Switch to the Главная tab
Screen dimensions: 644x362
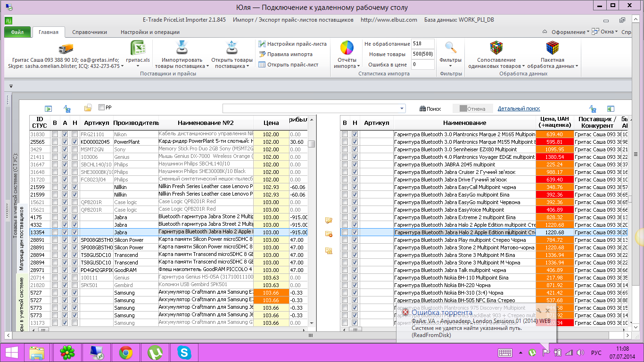point(49,32)
